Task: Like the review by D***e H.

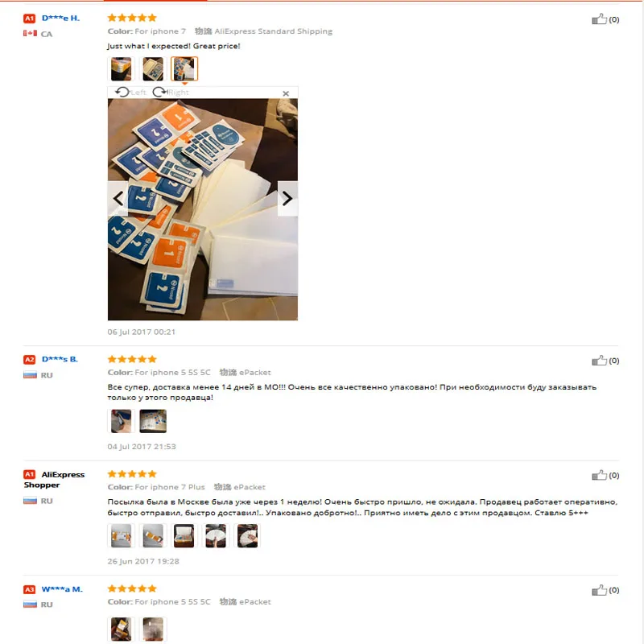Action: click(599, 19)
